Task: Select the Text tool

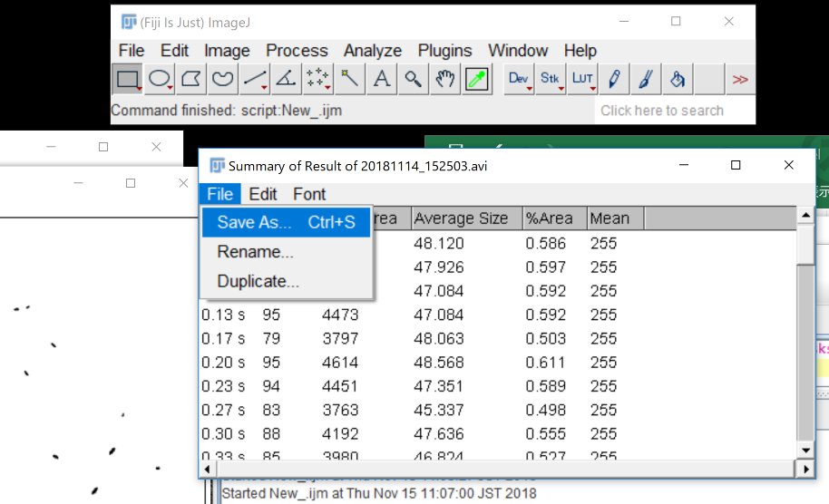Action: tap(381, 79)
